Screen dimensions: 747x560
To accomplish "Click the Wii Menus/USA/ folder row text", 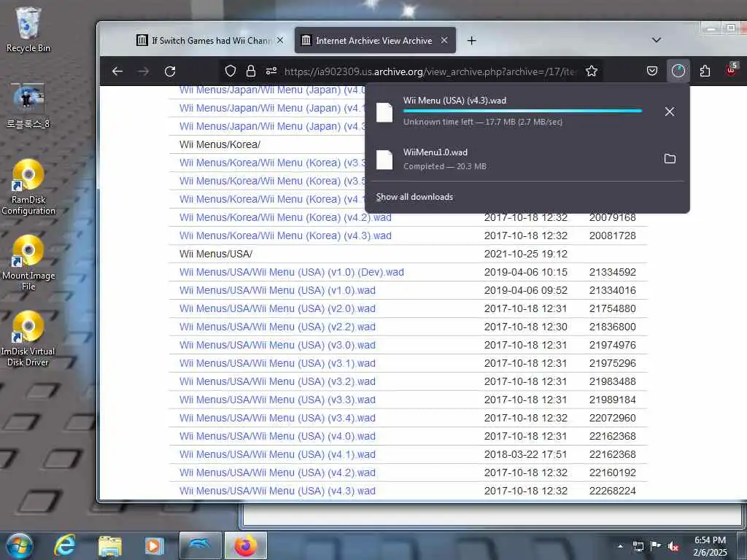I will click(x=216, y=254).
